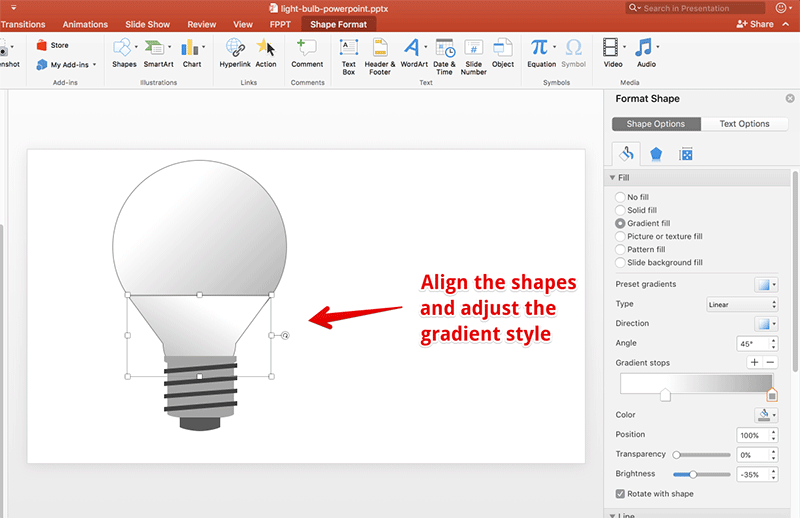Viewport: 800px width, 518px height.
Task: Choose the Pattern fill option
Action: [x=621, y=250]
